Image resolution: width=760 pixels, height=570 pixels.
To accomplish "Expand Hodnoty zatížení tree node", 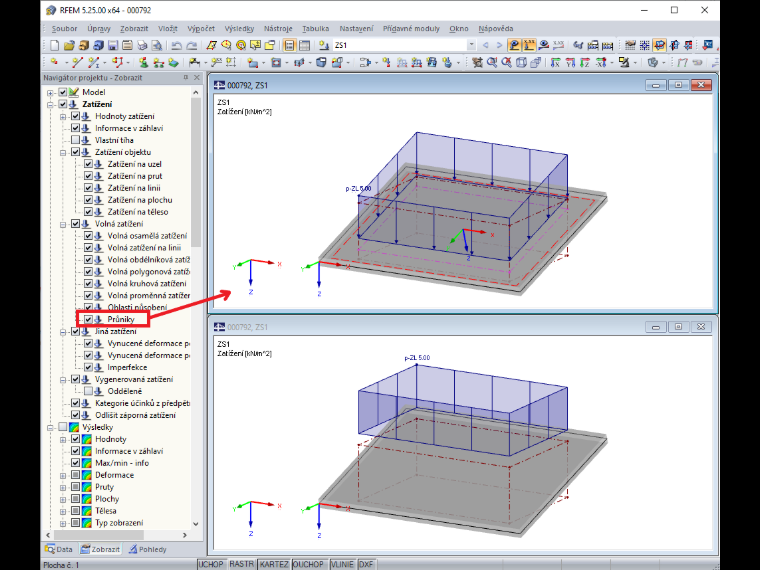I will pos(63,116).
